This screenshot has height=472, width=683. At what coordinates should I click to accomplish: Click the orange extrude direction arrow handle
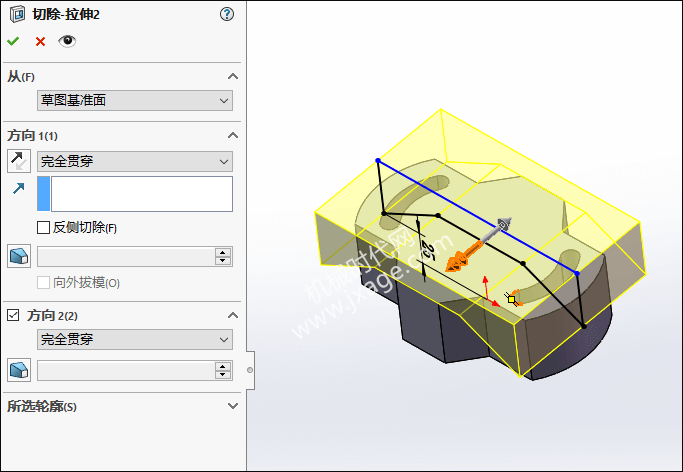(x=463, y=257)
